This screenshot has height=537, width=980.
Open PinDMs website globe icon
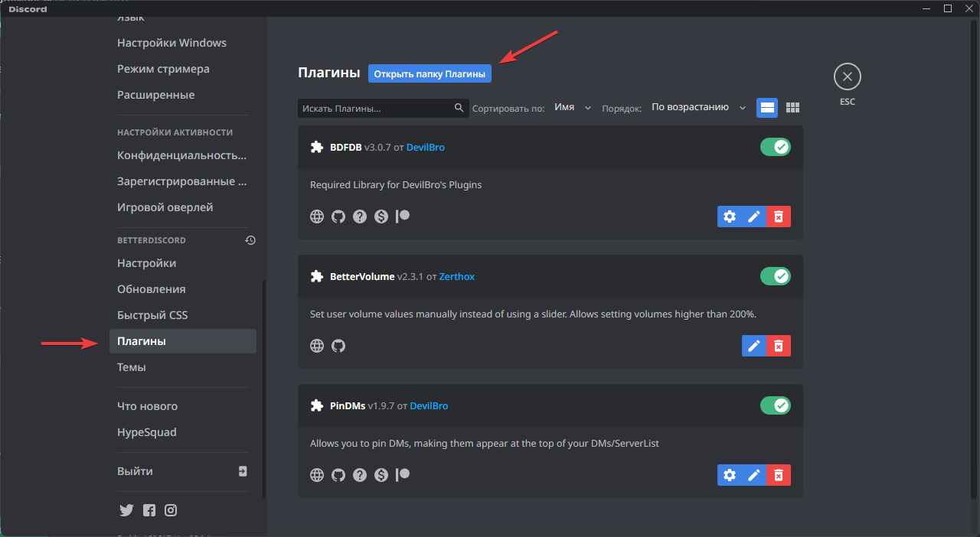(317, 475)
